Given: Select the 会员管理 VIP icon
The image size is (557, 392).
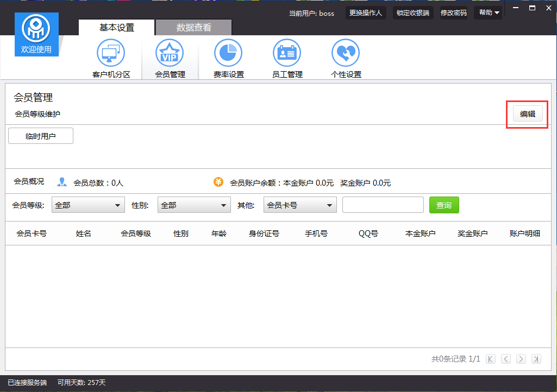Looking at the screenshot, I should 170,53.
